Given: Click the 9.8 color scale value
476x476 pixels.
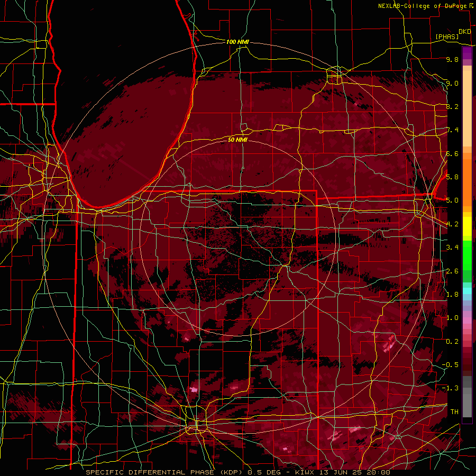Looking at the screenshot, I should click(x=452, y=59).
